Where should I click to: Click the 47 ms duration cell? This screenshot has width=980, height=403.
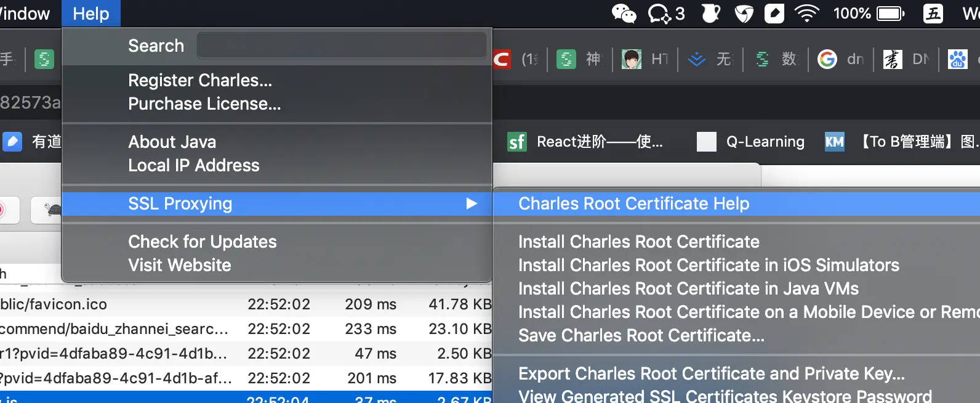point(376,354)
